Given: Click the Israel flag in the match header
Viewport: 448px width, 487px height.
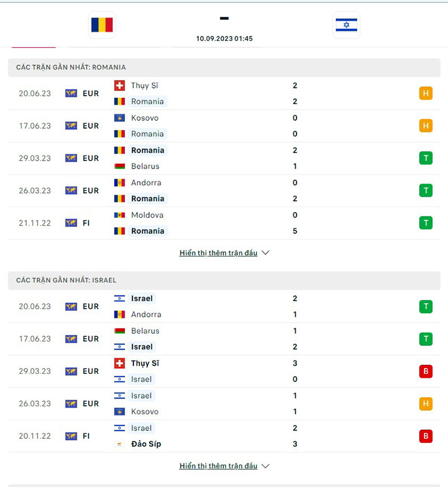Looking at the screenshot, I should click(x=346, y=25).
